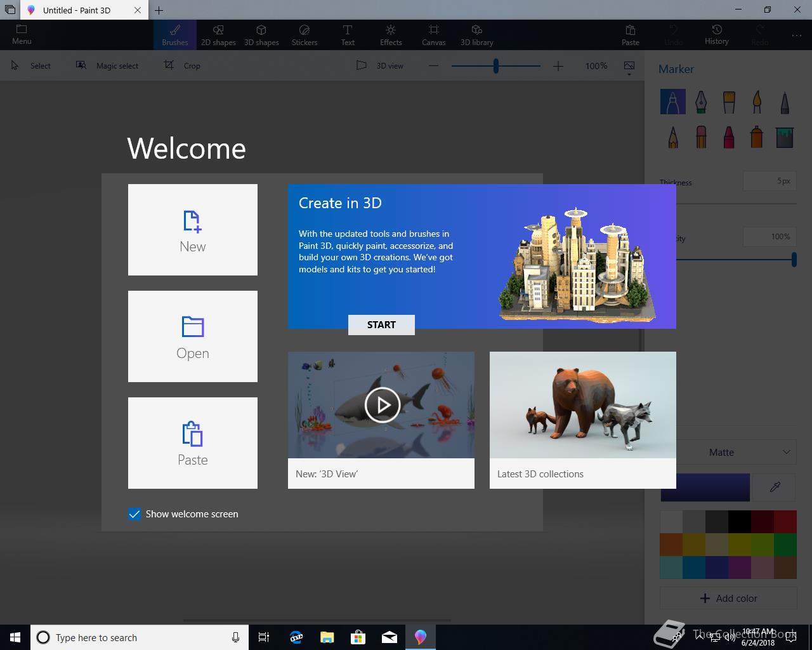Select the Eraser tool

(x=701, y=136)
